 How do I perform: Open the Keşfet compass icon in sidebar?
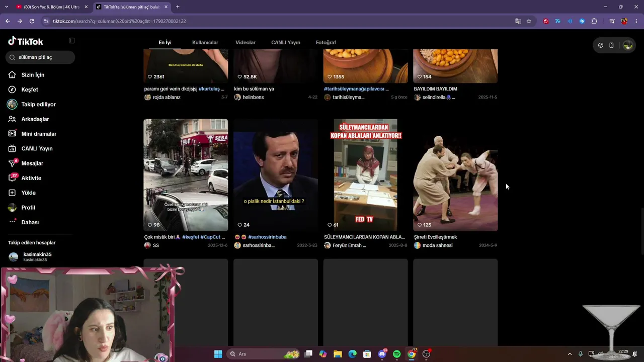click(x=12, y=89)
